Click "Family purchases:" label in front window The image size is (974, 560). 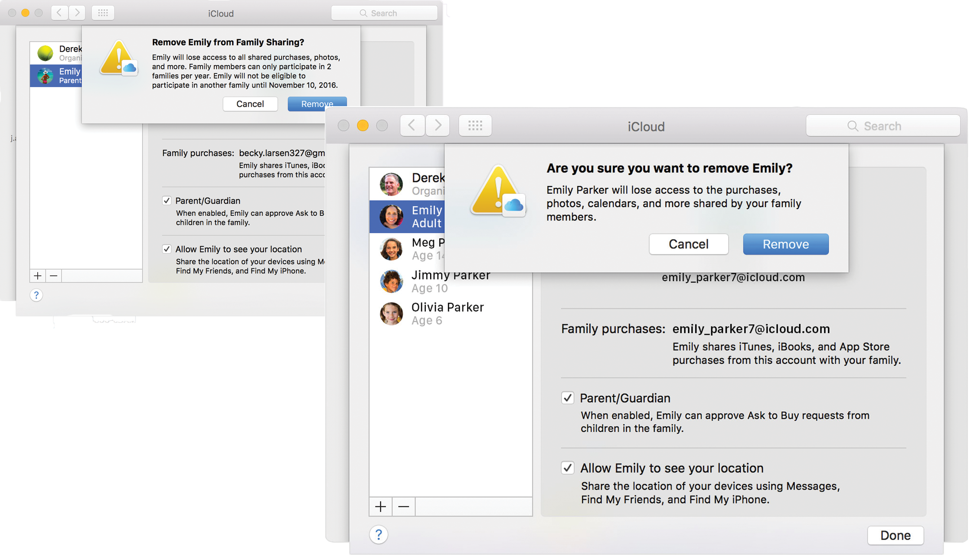(x=613, y=329)
